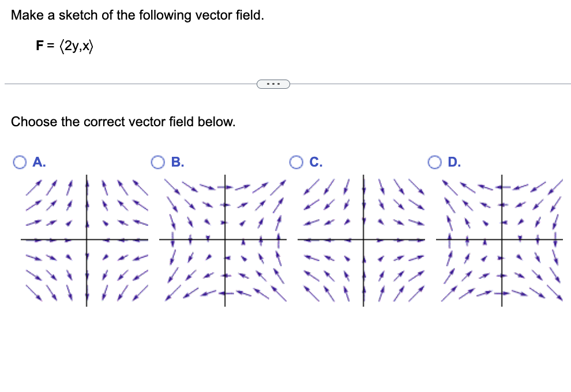Viewport: 571px width, 392px height.
Task: Select radio button B
Action: (x=157, y=163)
